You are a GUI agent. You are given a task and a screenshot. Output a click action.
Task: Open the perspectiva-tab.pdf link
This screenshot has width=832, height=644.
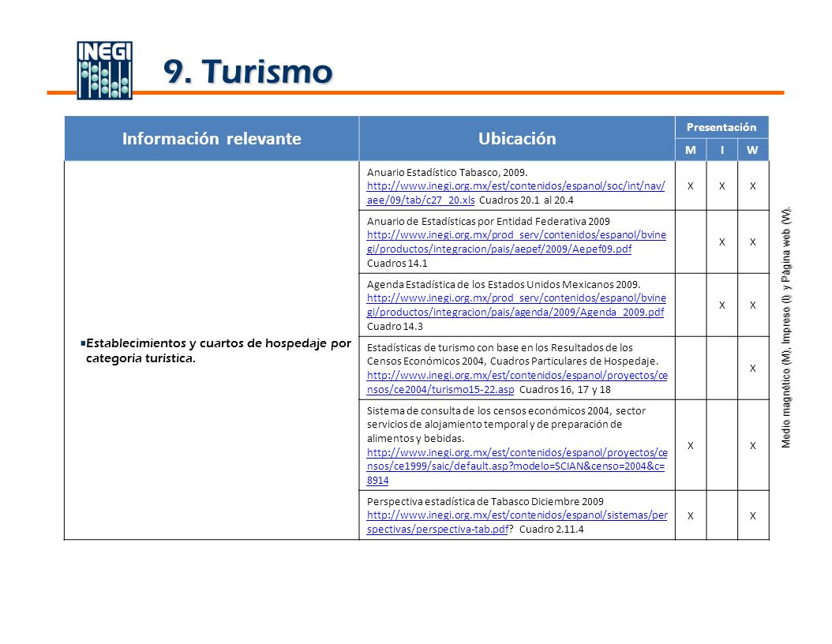(517, 522)
